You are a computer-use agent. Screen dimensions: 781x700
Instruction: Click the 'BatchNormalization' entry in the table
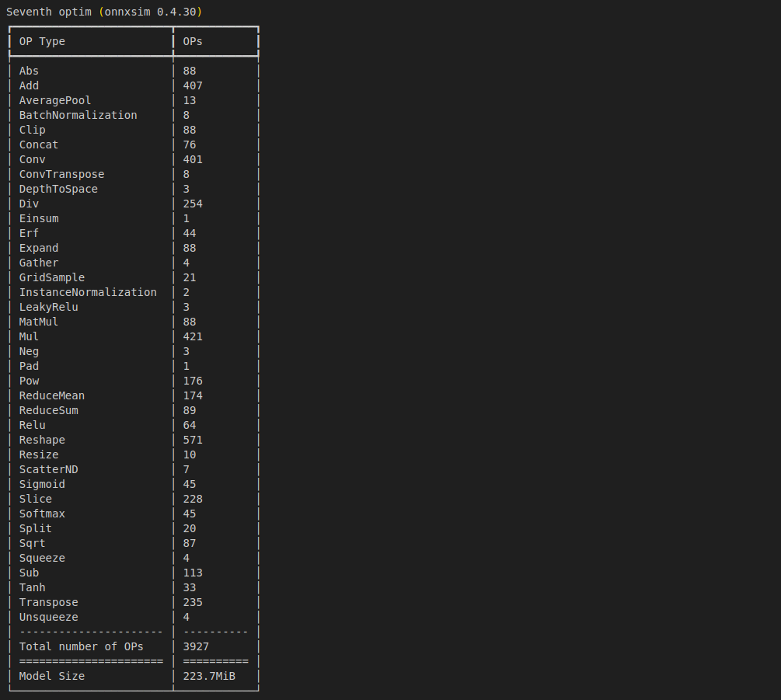78,116
